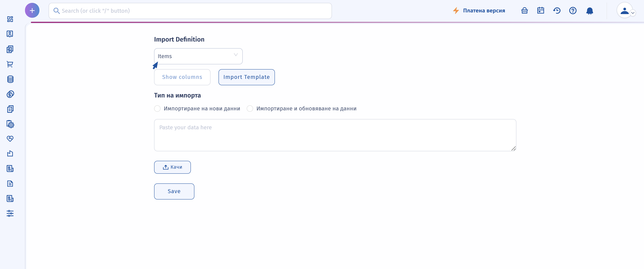Viewport: 644px width, 269px height.
Task: Open the shopping cart sidebar icon
Action: (10, 64)
